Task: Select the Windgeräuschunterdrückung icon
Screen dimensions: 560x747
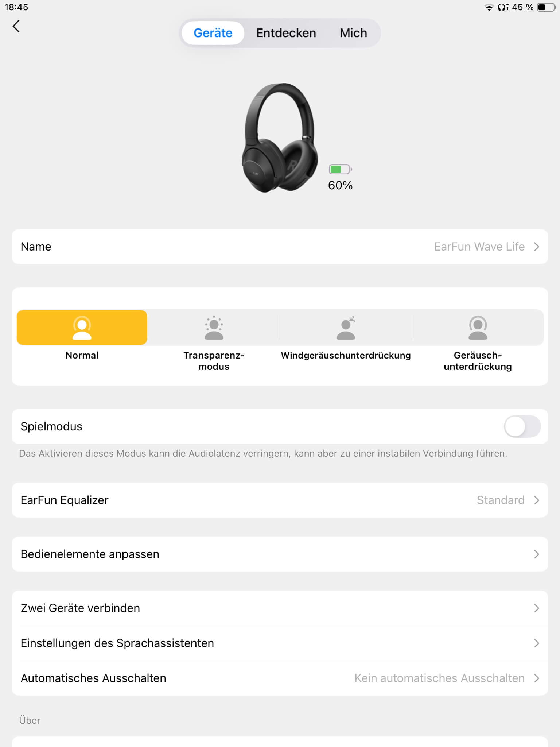Action: pyautogui.click(x=346, y=328)
